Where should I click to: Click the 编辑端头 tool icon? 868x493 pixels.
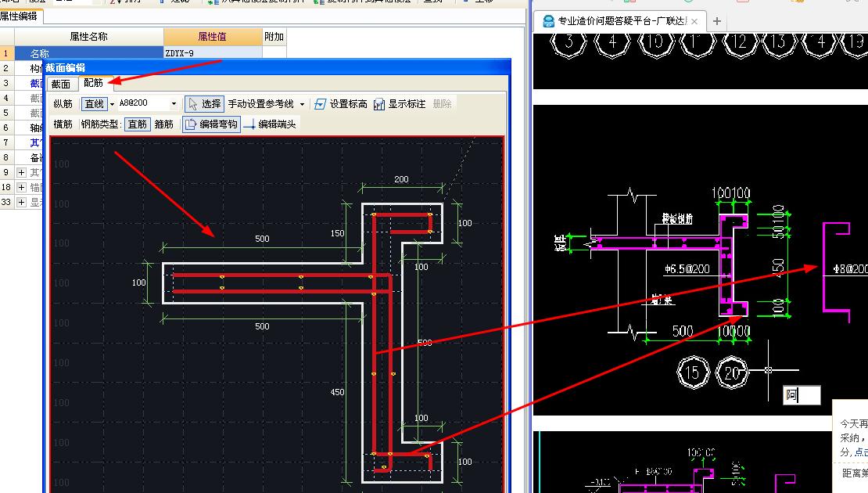(249, 124)
